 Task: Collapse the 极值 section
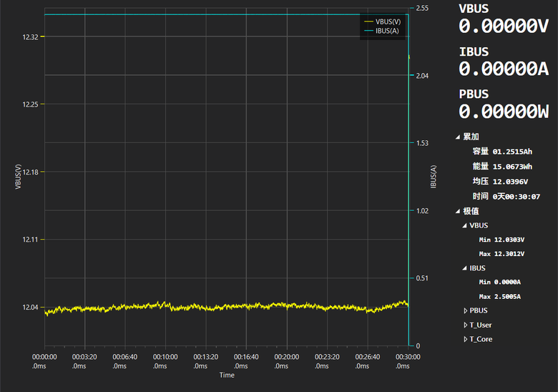coord(458,211)
